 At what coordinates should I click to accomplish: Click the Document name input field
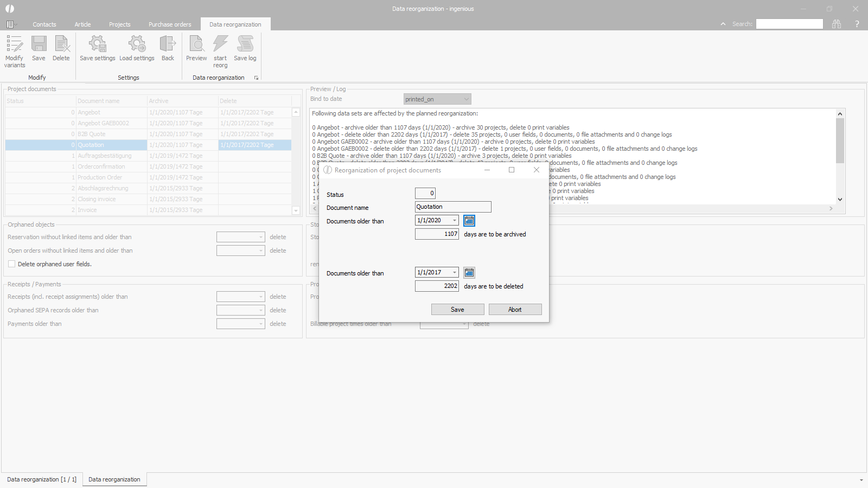pyautogui.click(x=453, y=207)
